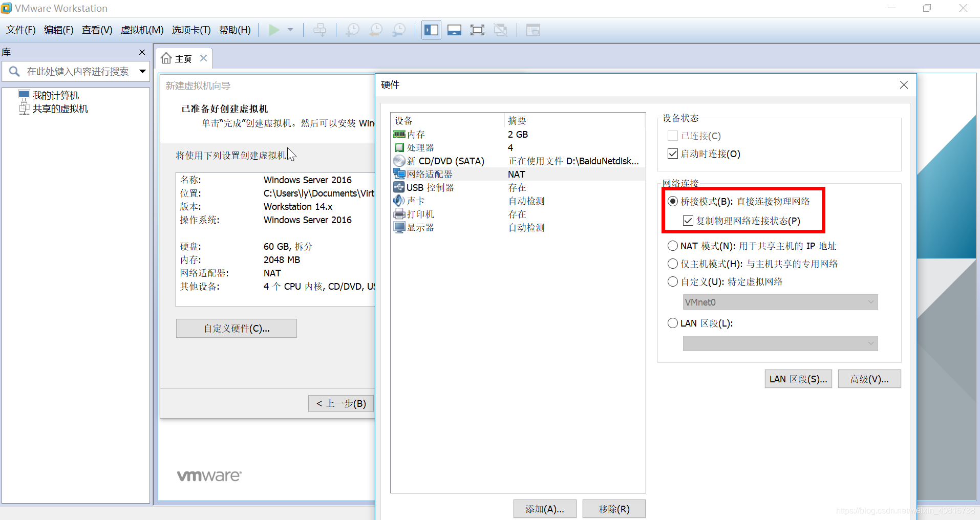The image size is (980, 520).
Task: Click the console view toolbar icon
Action: click(x=533, y=30)
